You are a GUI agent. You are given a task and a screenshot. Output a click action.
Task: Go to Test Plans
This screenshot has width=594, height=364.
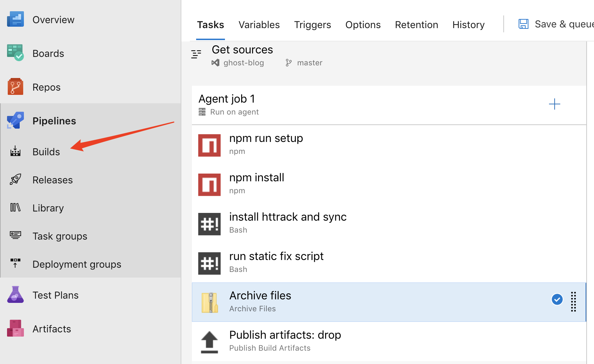click(56, 295)
